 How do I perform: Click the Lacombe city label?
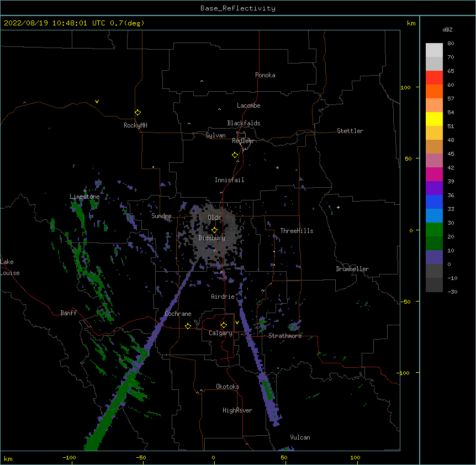pos(248,105)
